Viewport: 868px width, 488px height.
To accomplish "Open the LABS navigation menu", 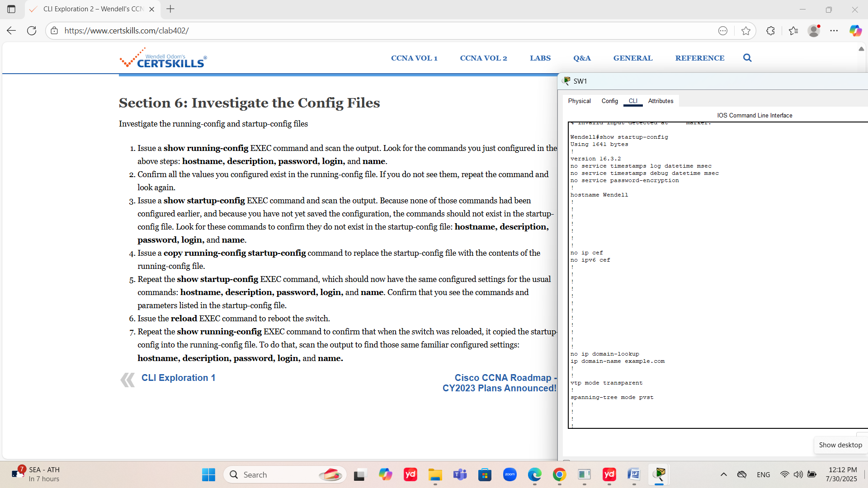I will (540, 58).
